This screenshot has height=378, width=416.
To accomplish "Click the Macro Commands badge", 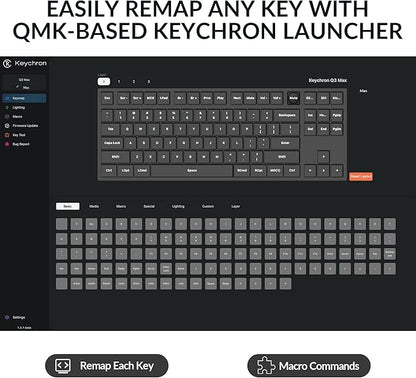I will (309, 366).
